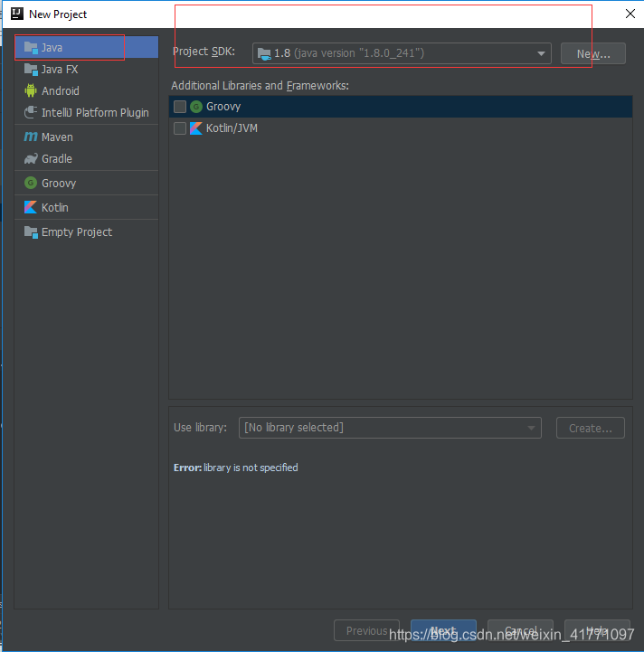
Task: Select Maven project type
Action: click(x=87, y=137)
